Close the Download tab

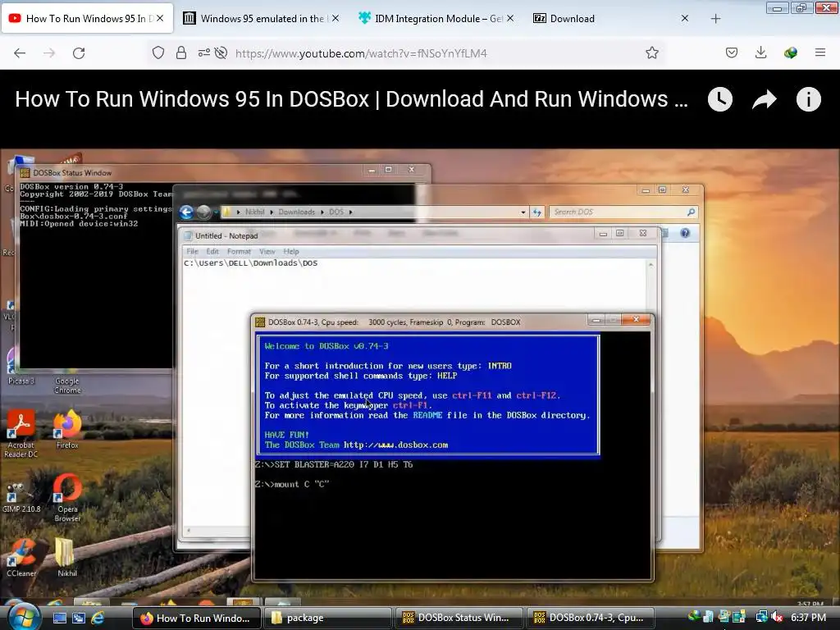(685, 18)
